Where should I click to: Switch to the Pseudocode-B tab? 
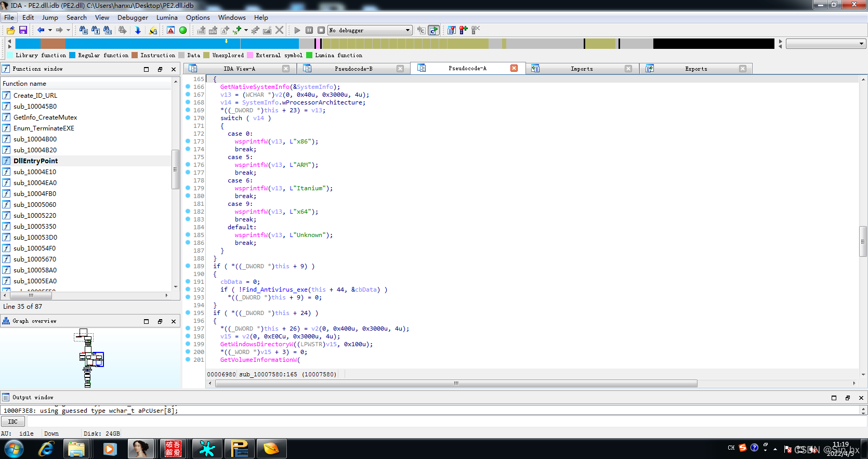(x=353, y=69)
